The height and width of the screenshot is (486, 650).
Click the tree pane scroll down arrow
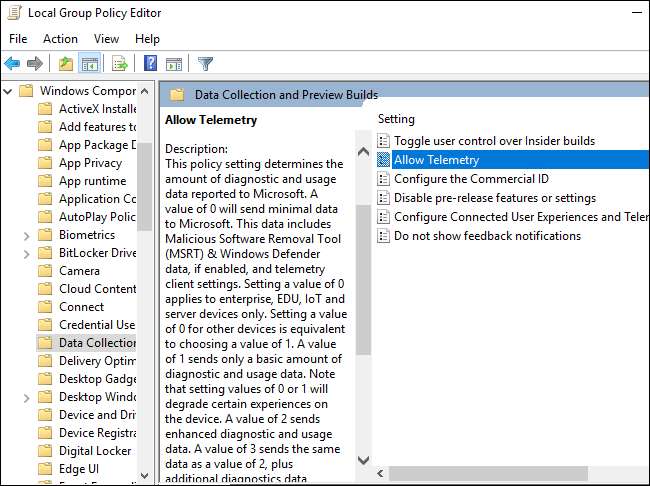pos(145,476)
